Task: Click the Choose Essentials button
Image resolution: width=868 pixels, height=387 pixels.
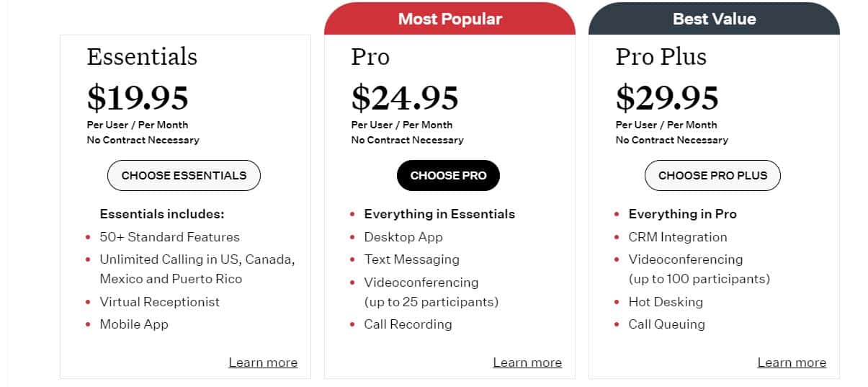Action: pos(184,175)
